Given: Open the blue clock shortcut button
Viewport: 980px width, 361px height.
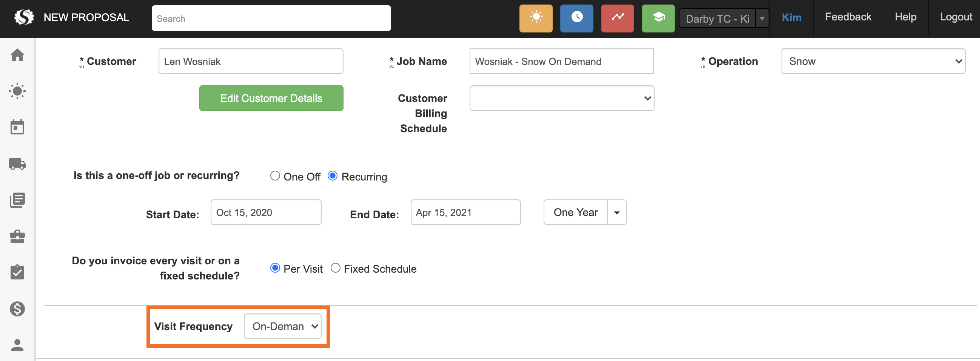Looking at the screenshot, I should (x=576, y=18).
